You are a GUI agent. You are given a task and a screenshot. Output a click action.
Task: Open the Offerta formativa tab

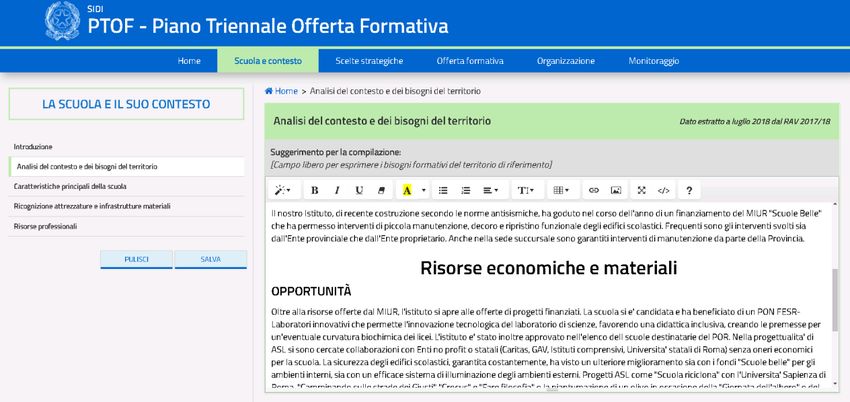pos(470,61)
